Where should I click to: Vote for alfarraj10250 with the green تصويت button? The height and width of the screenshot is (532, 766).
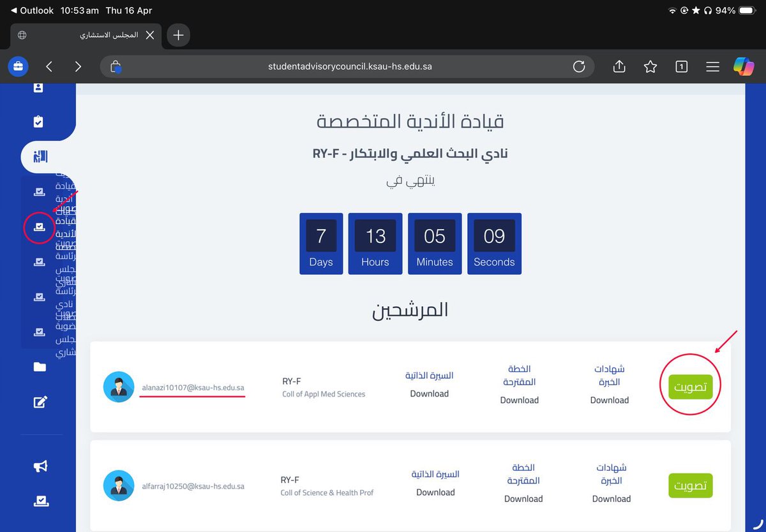(691, 486)
